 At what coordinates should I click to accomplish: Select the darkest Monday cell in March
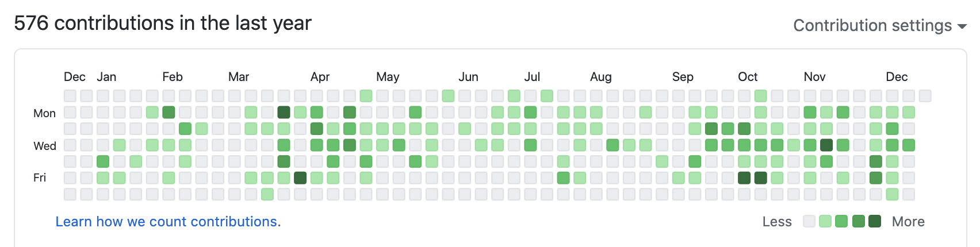(x=284, y=112)
